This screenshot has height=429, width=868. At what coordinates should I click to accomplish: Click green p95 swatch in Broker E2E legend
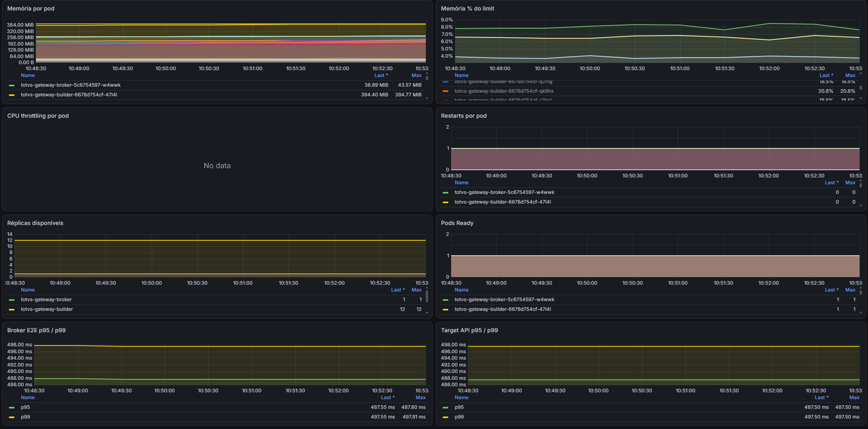pyautogui.click(x=12, y=408)
